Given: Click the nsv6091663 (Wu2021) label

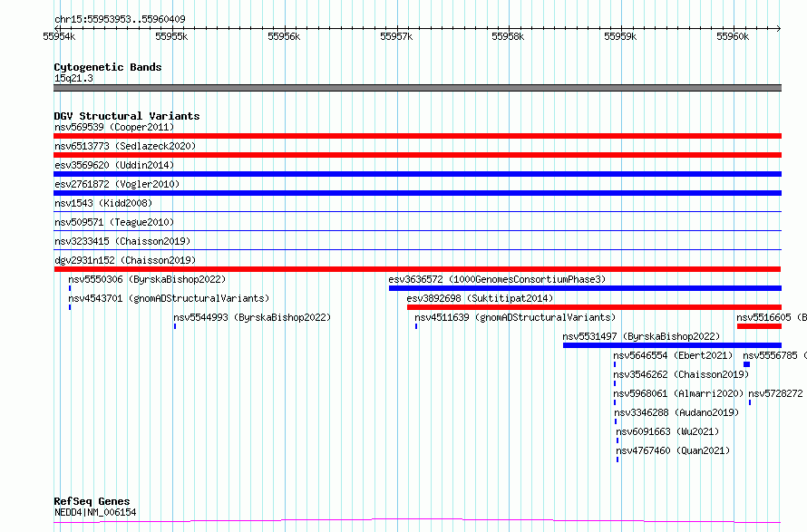Looking at the screenshot, I should click(x=667, y=431).
